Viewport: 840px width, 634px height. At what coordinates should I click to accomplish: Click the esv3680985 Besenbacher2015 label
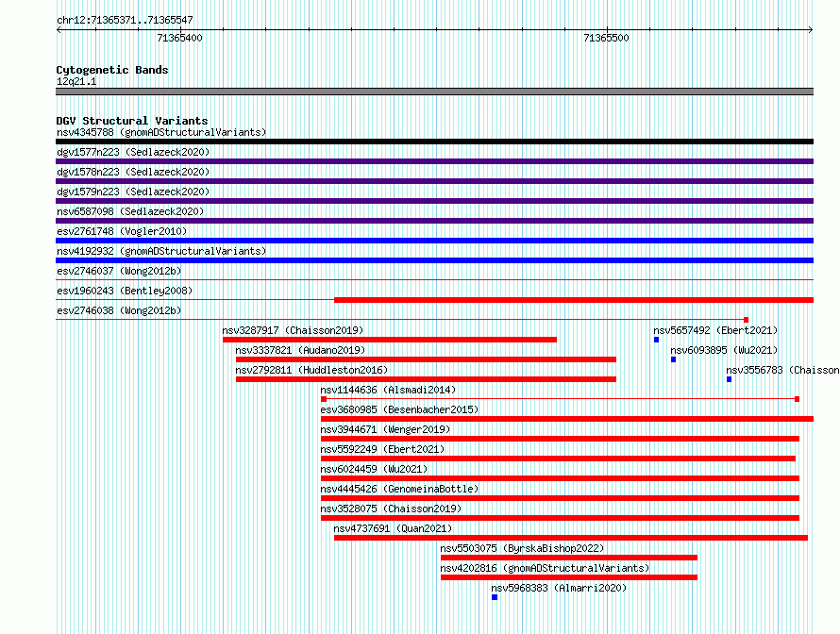click(399, 409)
